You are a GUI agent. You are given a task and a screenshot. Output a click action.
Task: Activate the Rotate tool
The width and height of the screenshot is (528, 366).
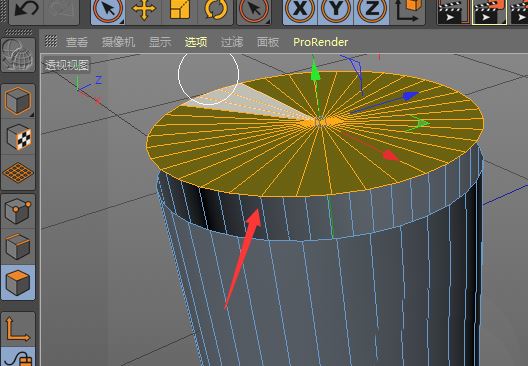coord(216,10)
